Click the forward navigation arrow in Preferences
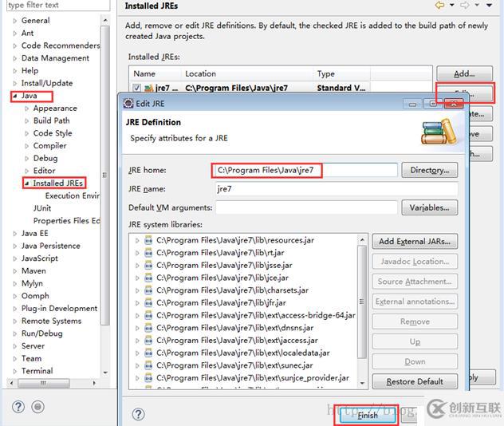This screenshot has height=426, width=504. point(464,5)
